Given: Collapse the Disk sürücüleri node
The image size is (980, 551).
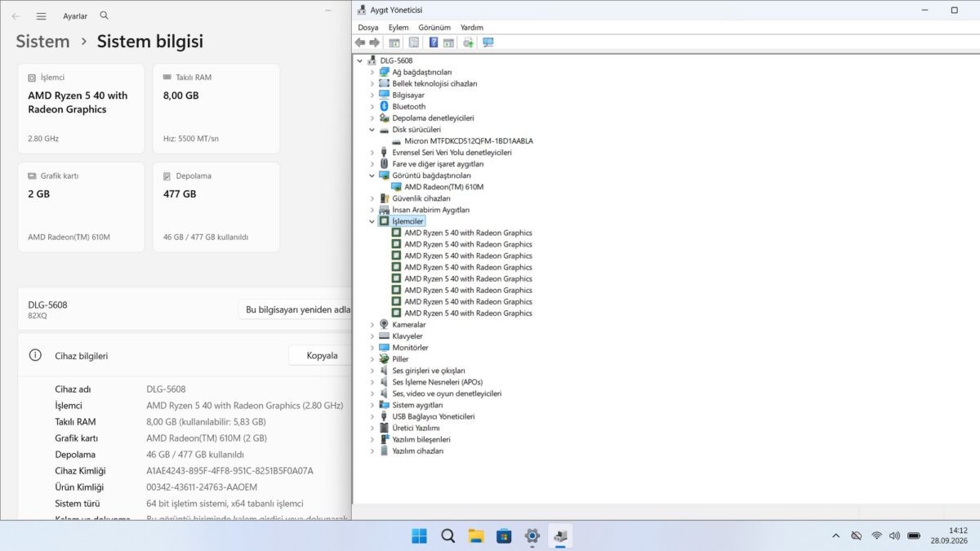Looking at the screenshot, I should tap(372, 129).
